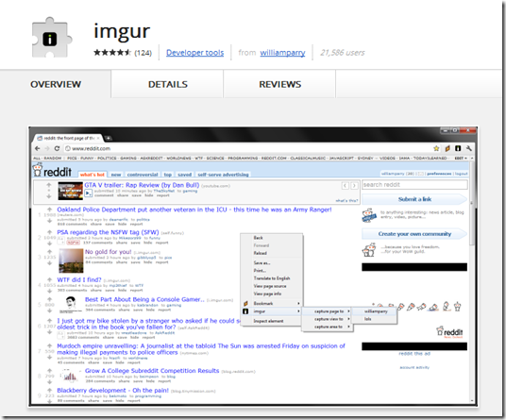Go to next sponsored item arrow

354,186
